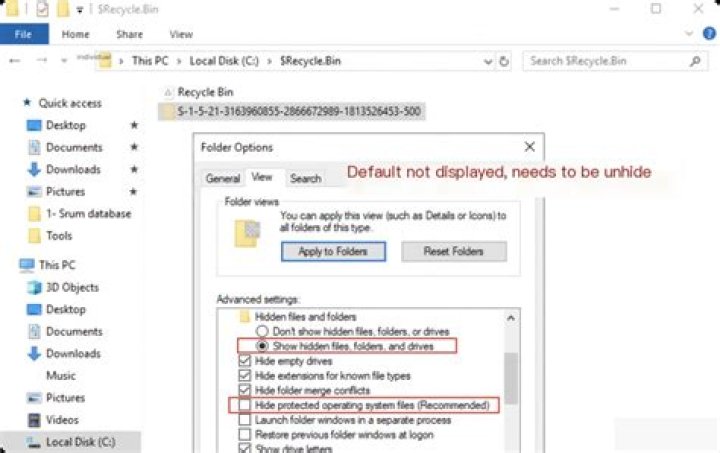Image resolution: width=720 pixels, height=453 pixels.
Task: Open Videos under This PC
Action: [x=62, y=419]
